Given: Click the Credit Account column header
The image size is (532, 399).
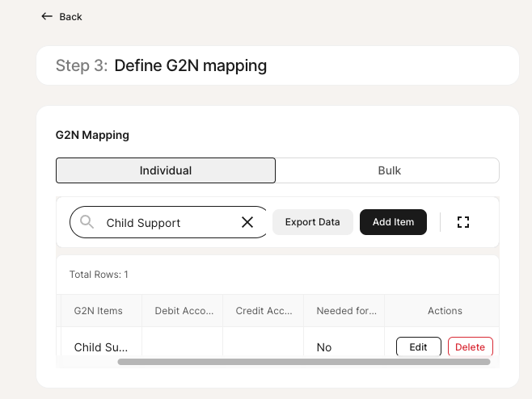Looking at the screenshot, I should tap(264, 311).
